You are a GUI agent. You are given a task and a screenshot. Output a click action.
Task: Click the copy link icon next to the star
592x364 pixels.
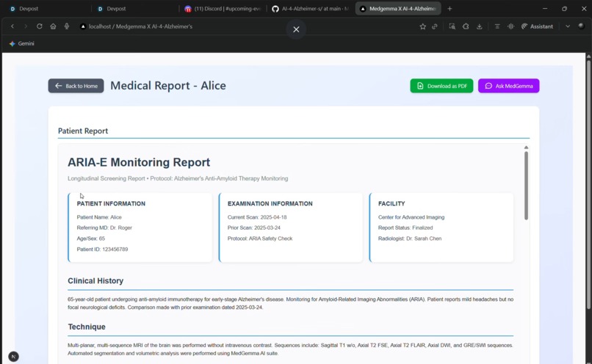click(435, 26)
